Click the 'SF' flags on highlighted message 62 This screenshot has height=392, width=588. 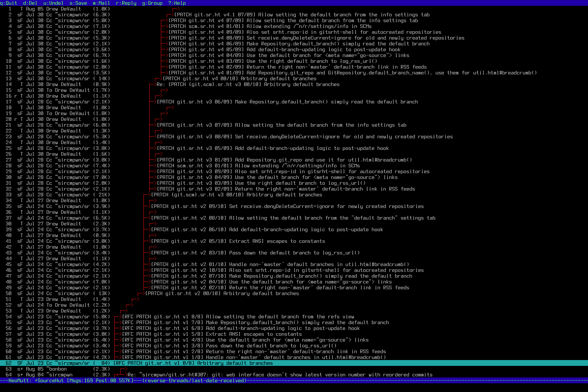pyautogui.click(x=20, y=363)
